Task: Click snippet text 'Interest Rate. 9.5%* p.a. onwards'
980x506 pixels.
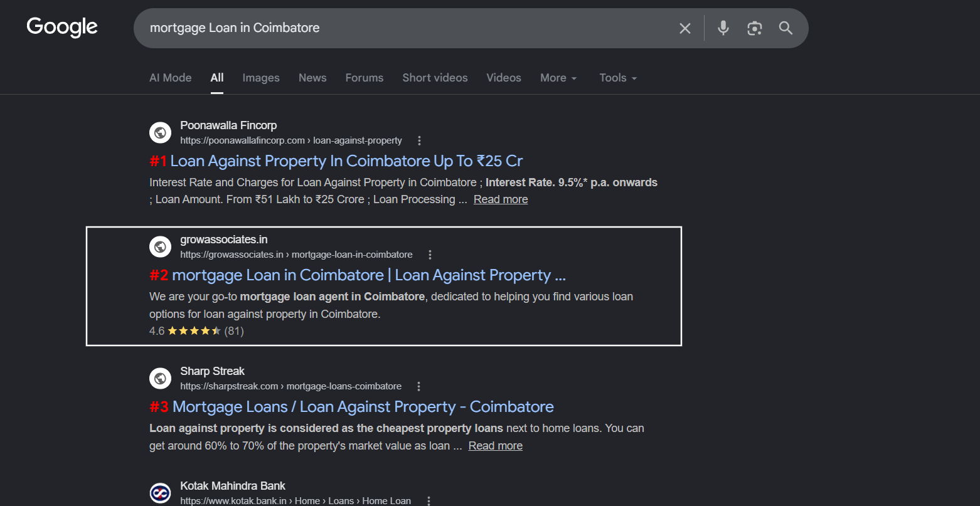Action: 572,182
